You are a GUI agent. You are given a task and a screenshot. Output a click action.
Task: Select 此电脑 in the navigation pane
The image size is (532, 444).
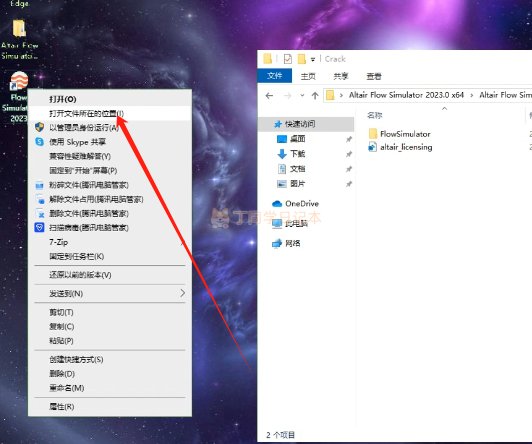[x=297, y=223]
